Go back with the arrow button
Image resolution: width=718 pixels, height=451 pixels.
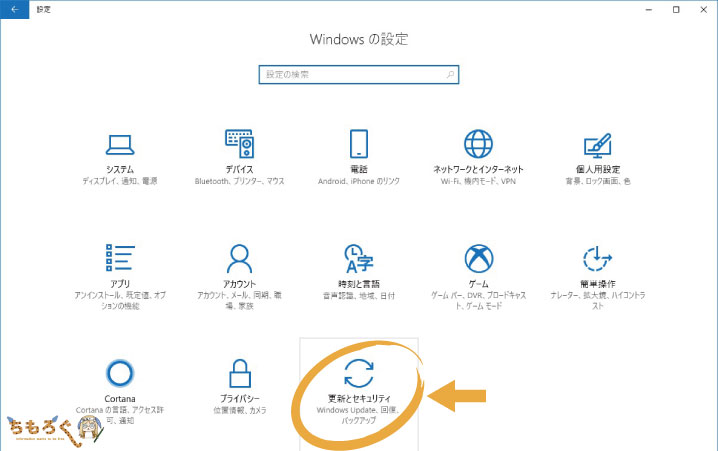[x=15, y=9]
